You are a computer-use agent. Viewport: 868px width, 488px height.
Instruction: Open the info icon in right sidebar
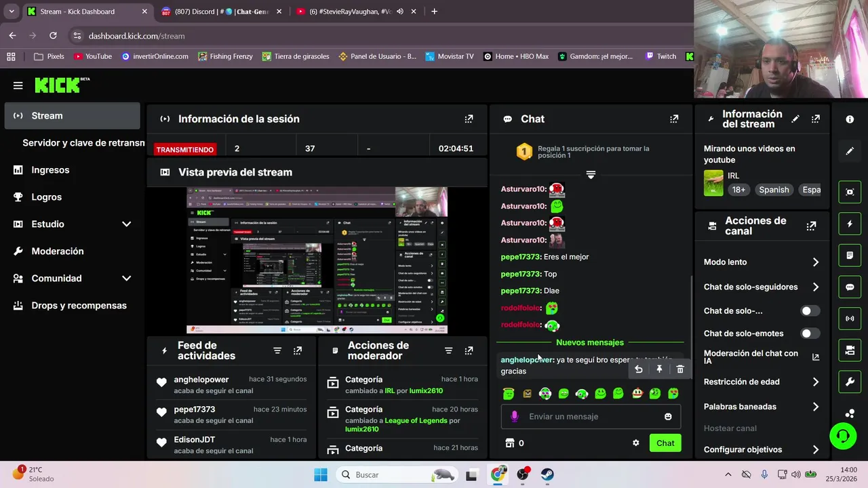[850, 119]
